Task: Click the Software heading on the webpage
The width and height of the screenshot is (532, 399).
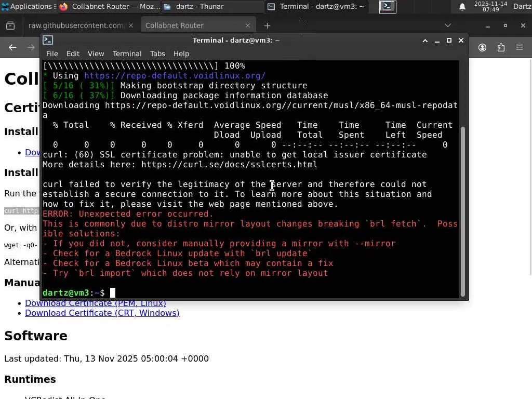Action: (x=36, y=336)
